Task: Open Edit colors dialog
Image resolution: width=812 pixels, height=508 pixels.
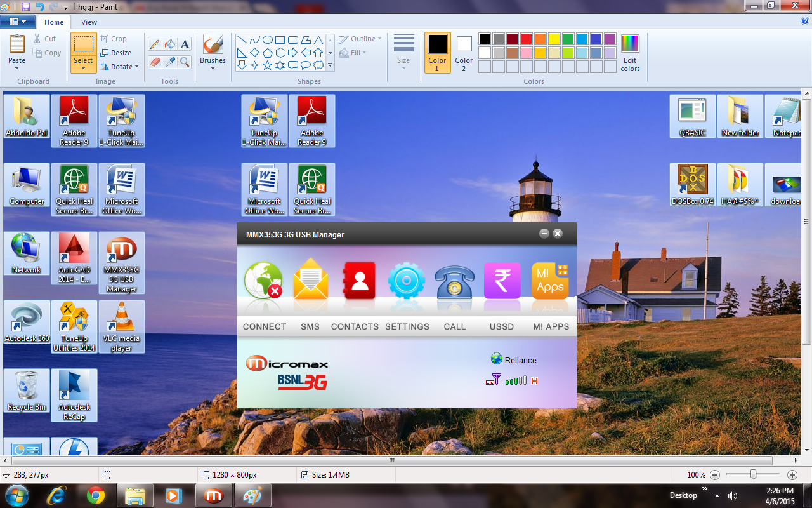Action: [x=630, y=53]
